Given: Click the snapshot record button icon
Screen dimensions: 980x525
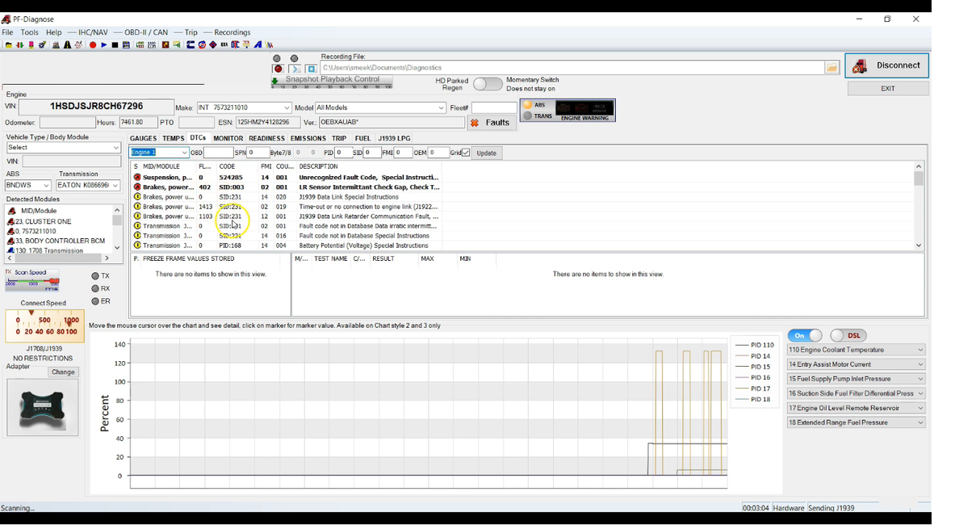Looking at the screenshot, I should point(279,69).
